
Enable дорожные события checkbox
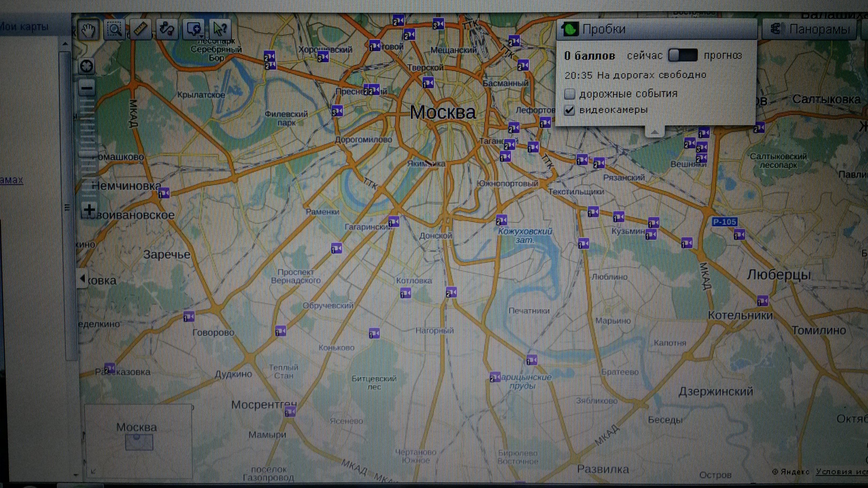click(570, 94)
